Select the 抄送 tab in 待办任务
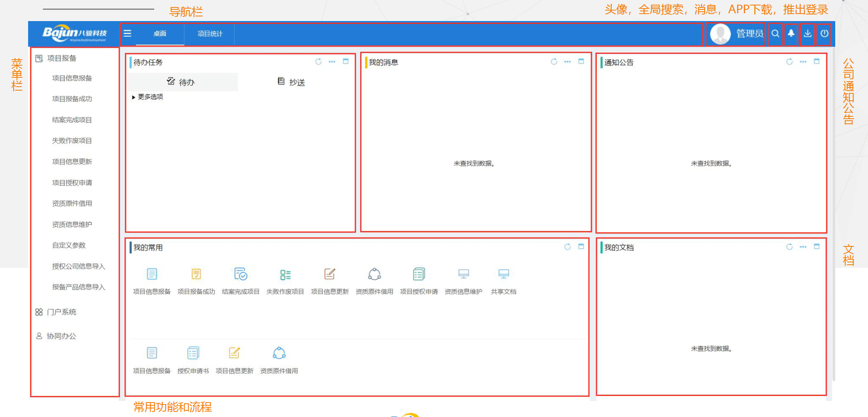 [x=291, y=82]
